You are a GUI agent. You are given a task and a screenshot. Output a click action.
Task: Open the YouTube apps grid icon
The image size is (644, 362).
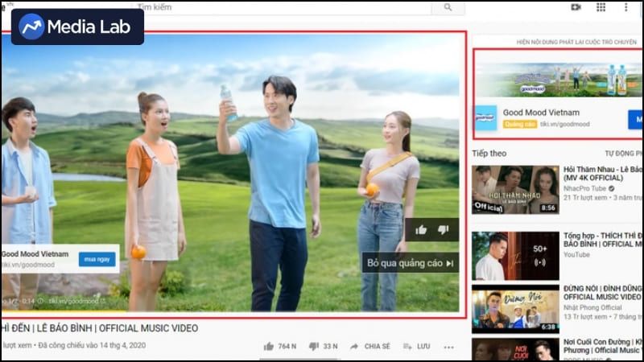tap(601, 7)
